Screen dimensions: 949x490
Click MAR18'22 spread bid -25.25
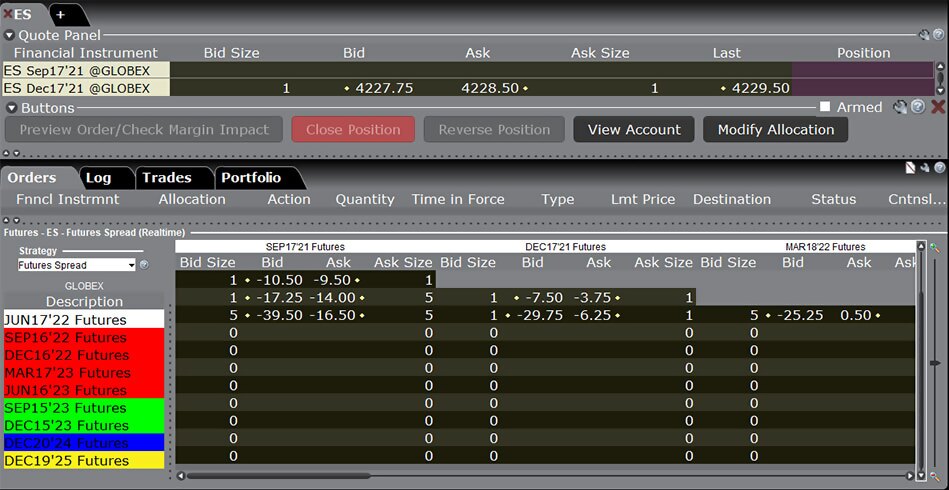tap(799, 315)
